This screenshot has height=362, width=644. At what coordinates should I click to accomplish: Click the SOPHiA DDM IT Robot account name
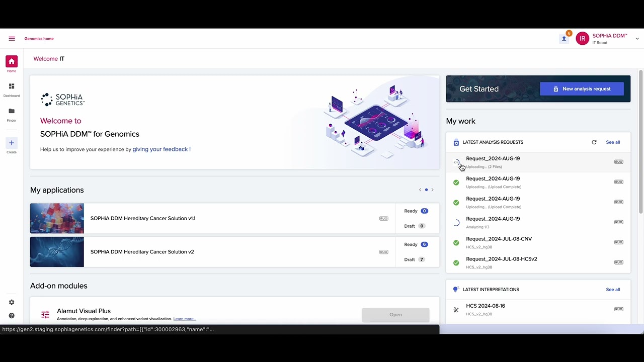(x=610, y=39)
